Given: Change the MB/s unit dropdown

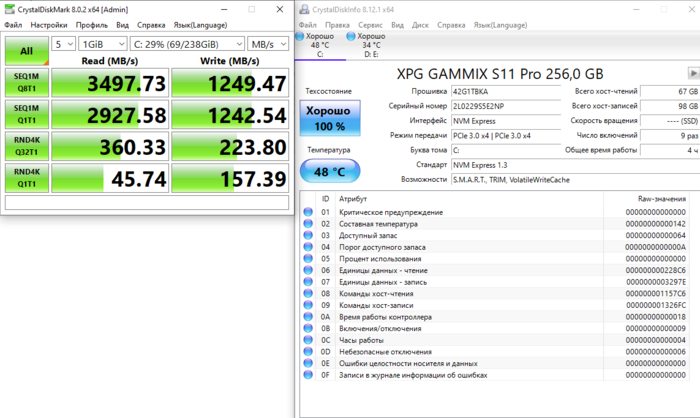Looking at the screenshot, I should click(268, 44).
